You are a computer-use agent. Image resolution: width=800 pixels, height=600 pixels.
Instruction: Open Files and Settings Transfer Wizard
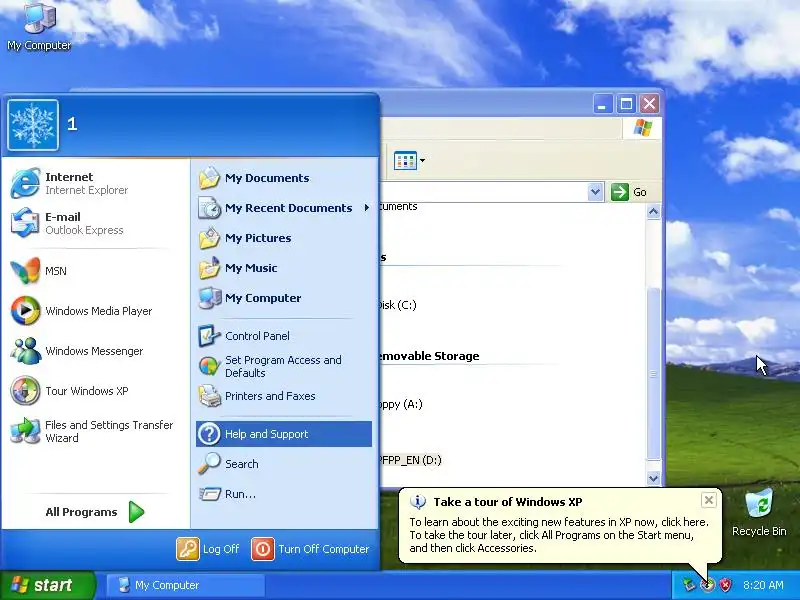click(94, 431)
